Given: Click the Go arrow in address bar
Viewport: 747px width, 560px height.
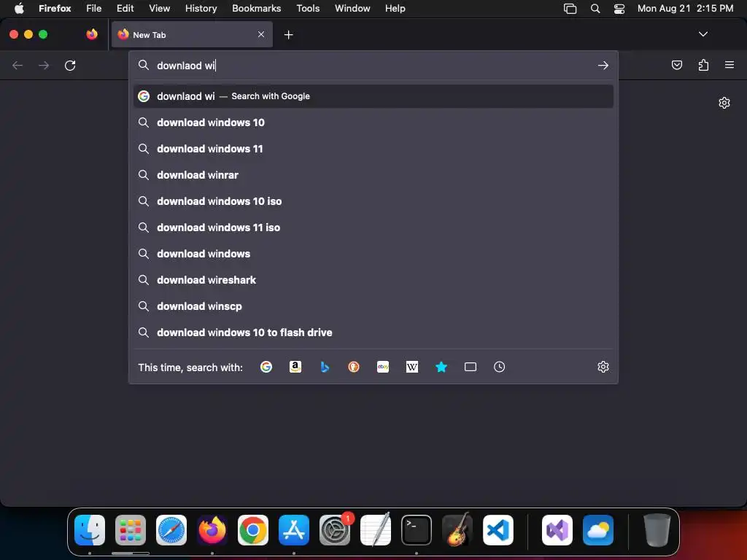Looking at the screenshot, I should click(603, 65).
